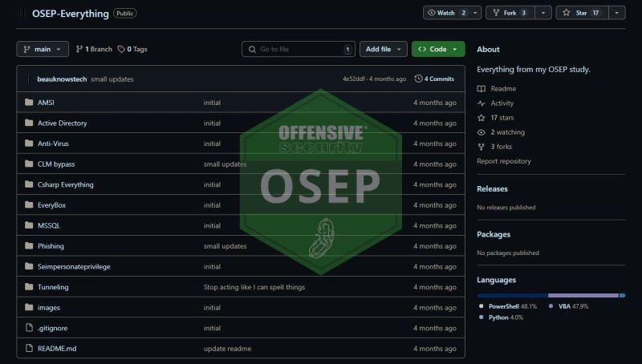The height and width of the screenshot is (364, 642).
Task: Fork this repository
Action: point(510,13)
